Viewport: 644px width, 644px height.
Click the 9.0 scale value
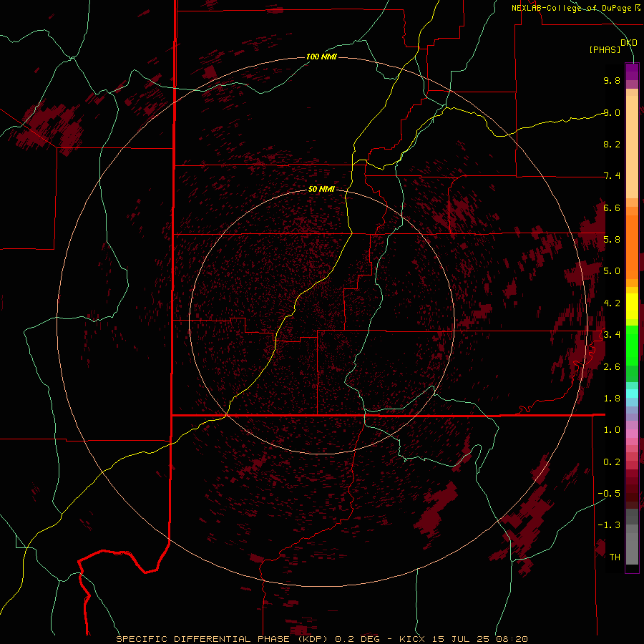[612, 112]
